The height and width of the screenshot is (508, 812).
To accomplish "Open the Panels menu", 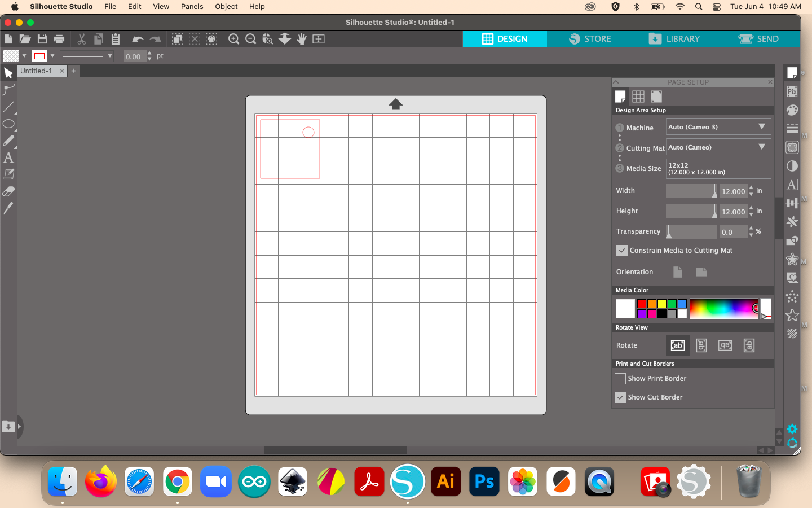I will 192,7.
